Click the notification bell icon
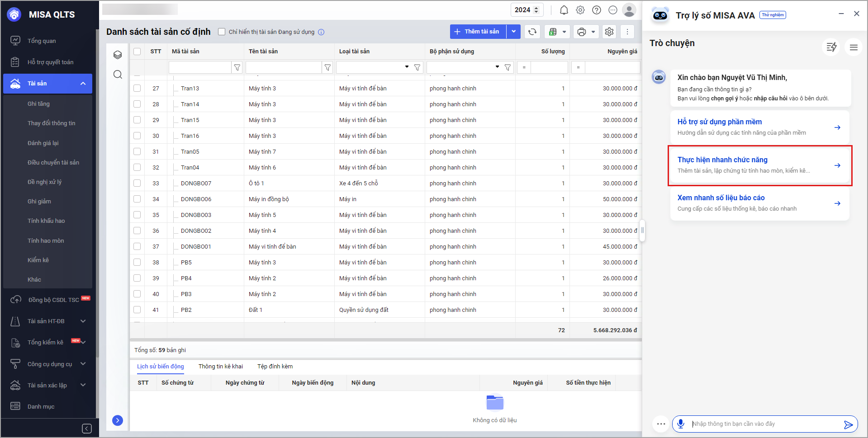This screenshot has height=438, width=868. click(564, 10)
